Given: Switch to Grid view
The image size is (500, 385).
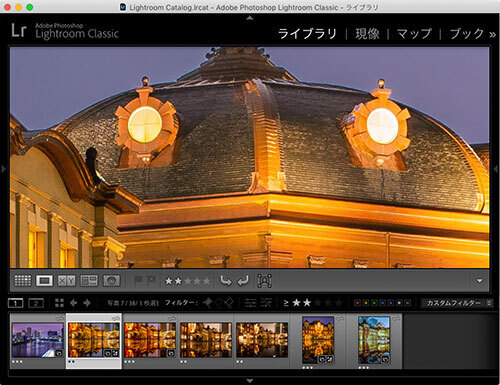Looking at the screenshot, I should tap(23, 281).
